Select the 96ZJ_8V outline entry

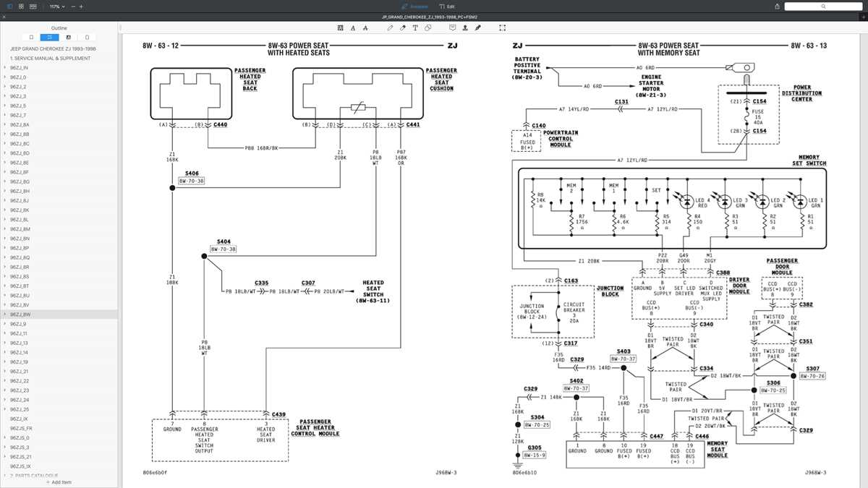point(20,305)
